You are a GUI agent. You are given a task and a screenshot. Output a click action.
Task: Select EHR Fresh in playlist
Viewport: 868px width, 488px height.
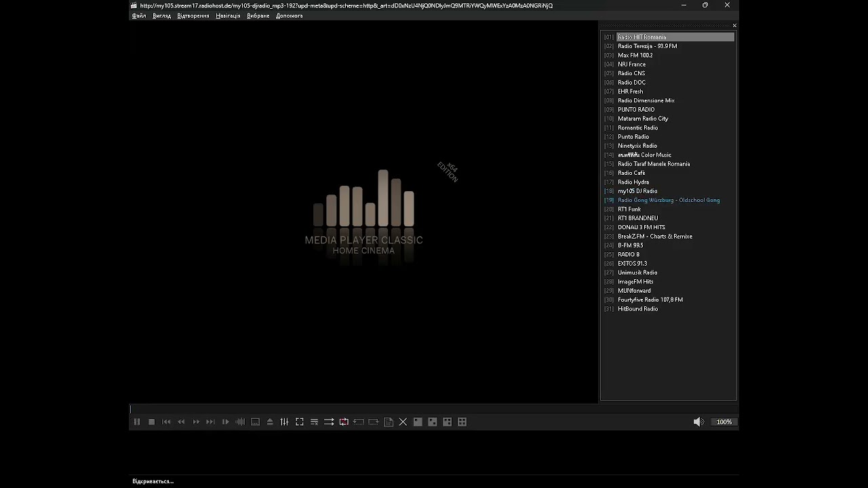click(x=669, y=91)
